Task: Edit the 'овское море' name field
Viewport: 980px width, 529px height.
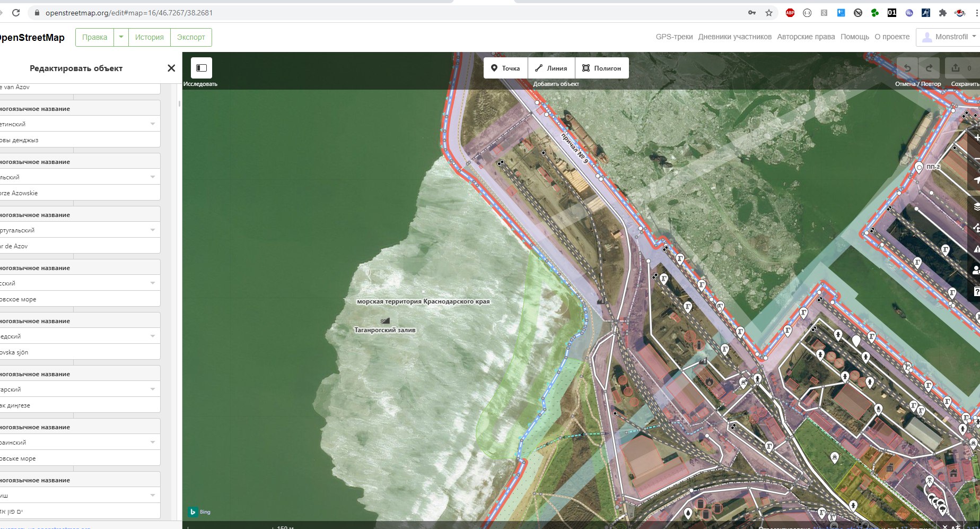Action: click(80, 299)
